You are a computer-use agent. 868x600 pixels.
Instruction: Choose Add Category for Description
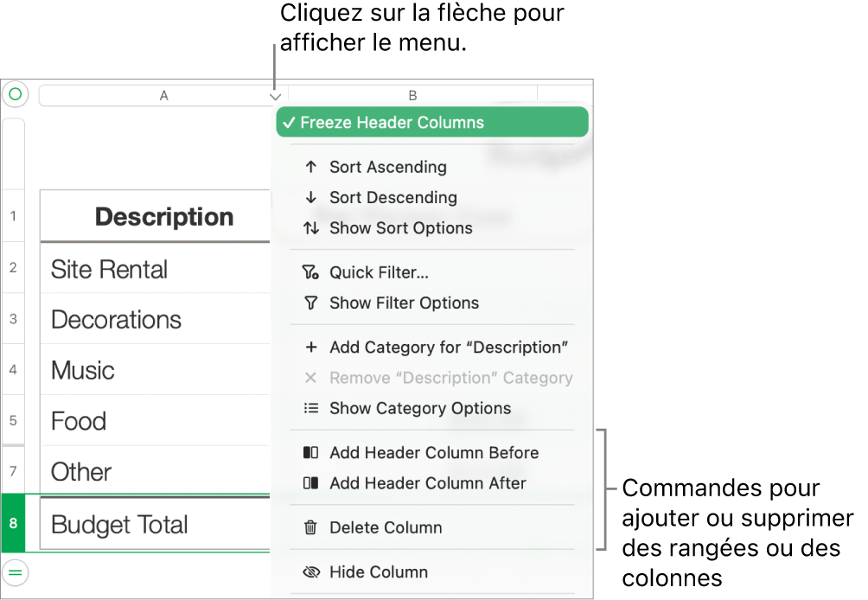[448, 347]
